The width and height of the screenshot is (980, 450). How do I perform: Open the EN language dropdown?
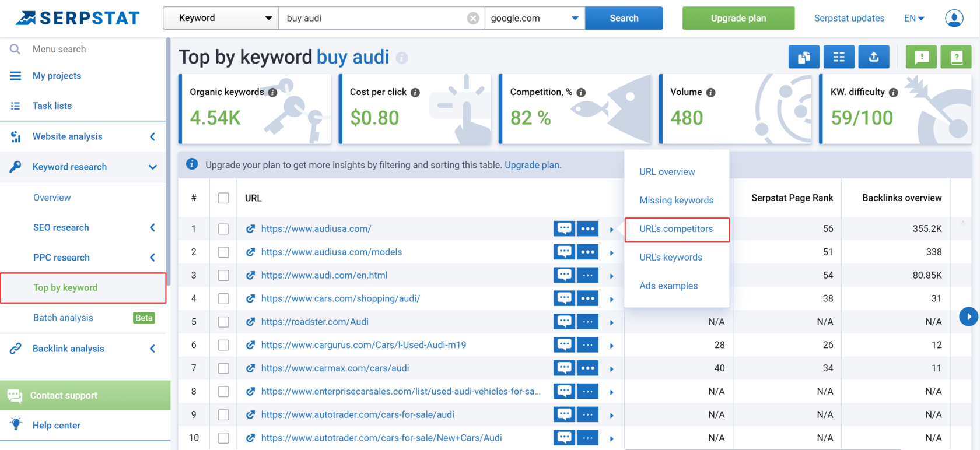914,18
